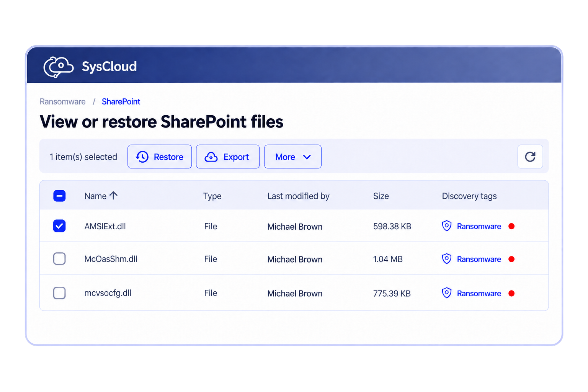
Task: Click Michael Brown in the McOasShm.dll row
Action: (x=295, y=260)
